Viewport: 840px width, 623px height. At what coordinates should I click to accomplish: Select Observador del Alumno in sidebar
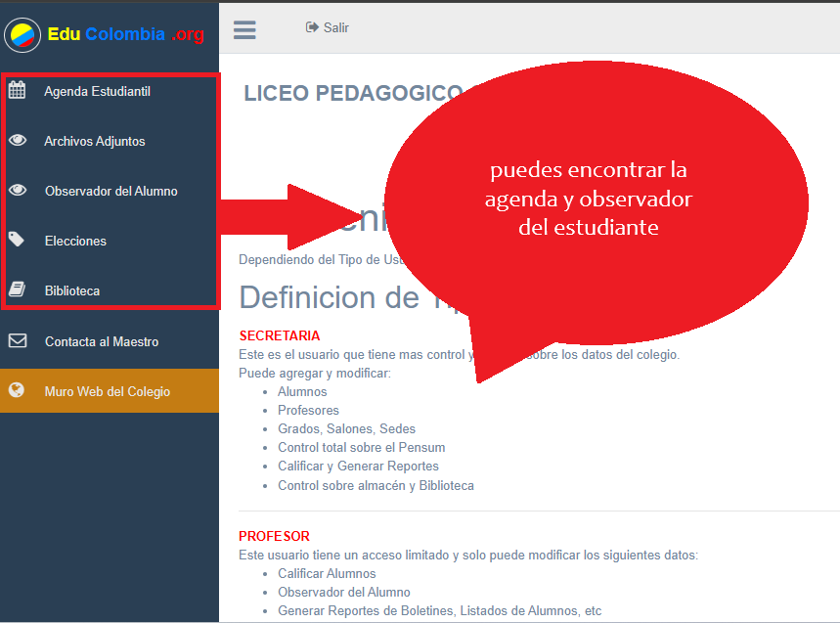pyautogui.click(x=111, y=191)
